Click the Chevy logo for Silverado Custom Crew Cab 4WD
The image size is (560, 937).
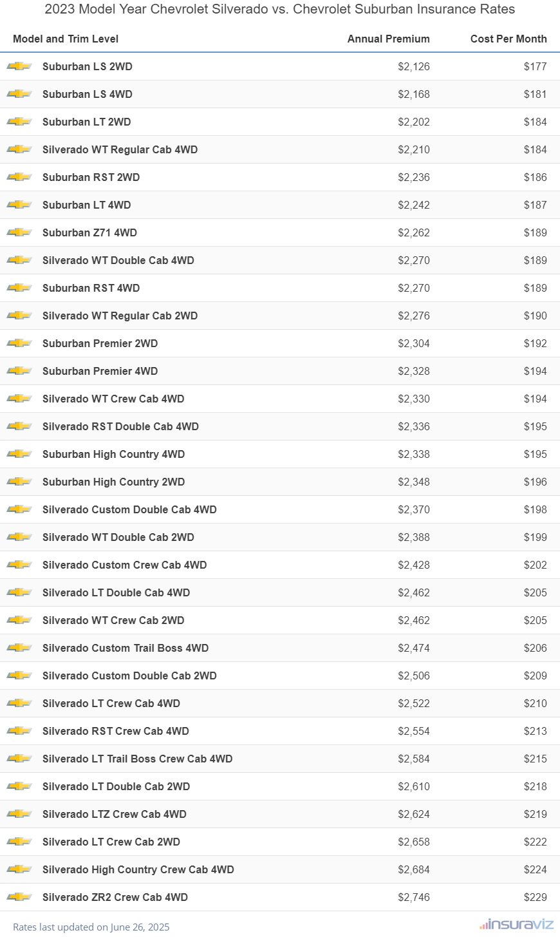click(19, 565)
